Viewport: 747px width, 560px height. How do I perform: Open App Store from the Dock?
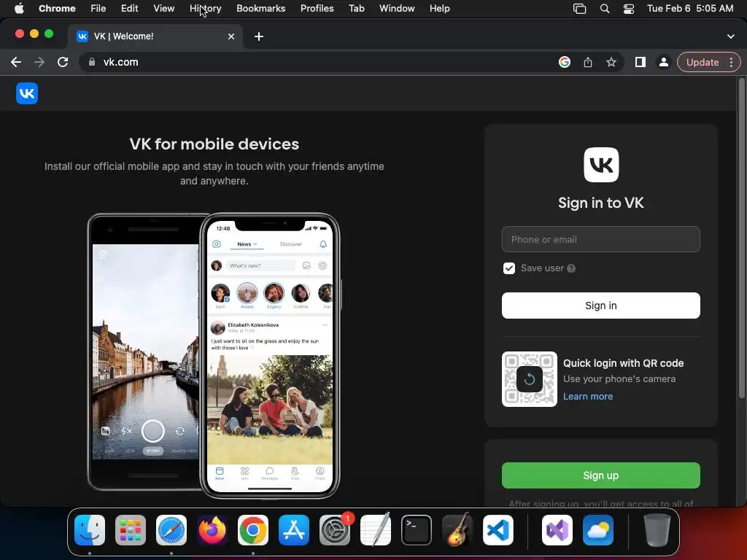pos(294,530)
